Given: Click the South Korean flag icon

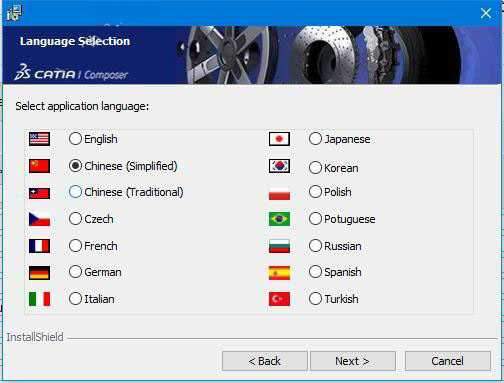Looking at the screenshot, I should tap(279, 166).
